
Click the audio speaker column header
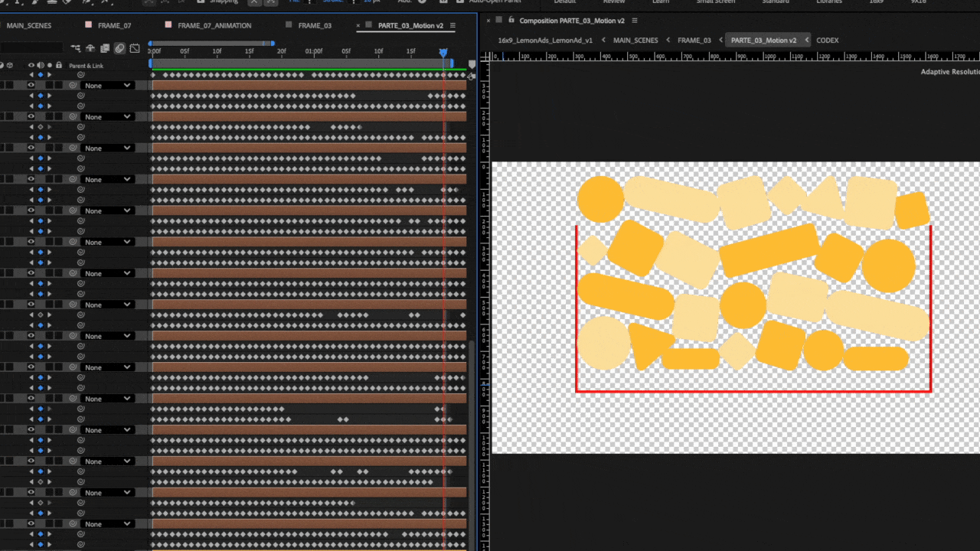[x=41, y=65]
